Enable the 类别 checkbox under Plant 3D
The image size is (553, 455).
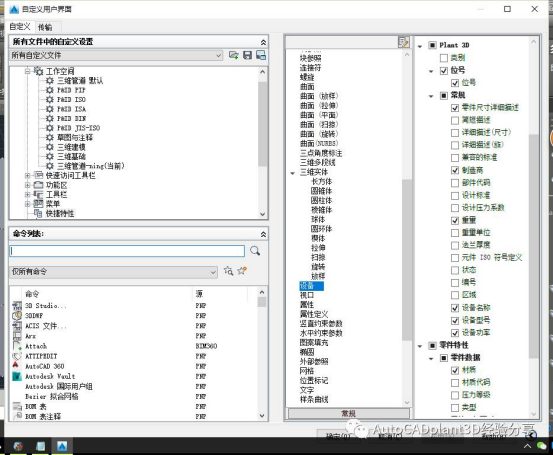pos(444,57)
